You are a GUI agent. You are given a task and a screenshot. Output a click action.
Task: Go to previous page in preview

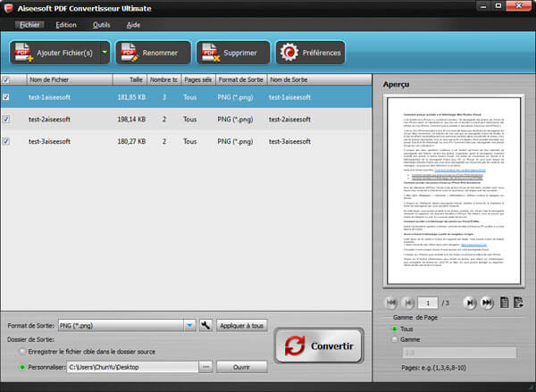pos(407,303)
